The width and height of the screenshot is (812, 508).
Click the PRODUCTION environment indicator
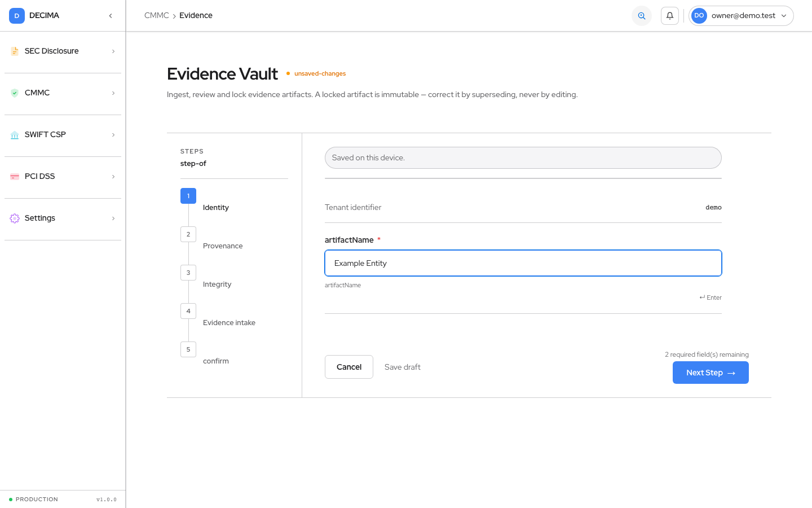(33, 500)
